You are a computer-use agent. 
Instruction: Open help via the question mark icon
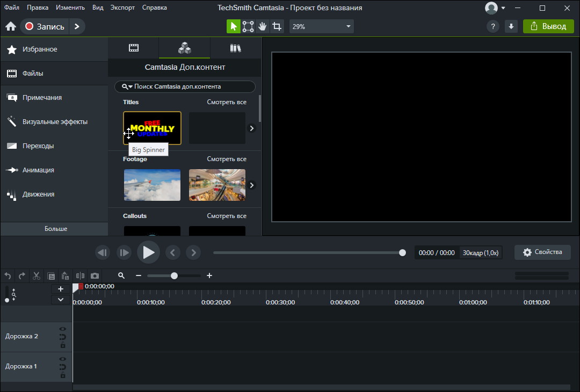click(492, 26)
